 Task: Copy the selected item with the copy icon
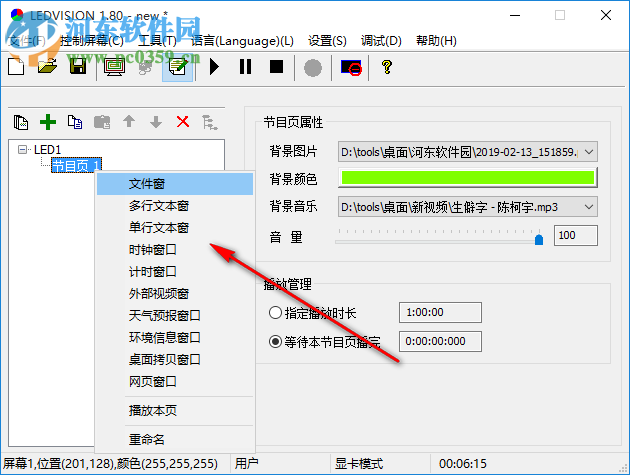[75, 122]
